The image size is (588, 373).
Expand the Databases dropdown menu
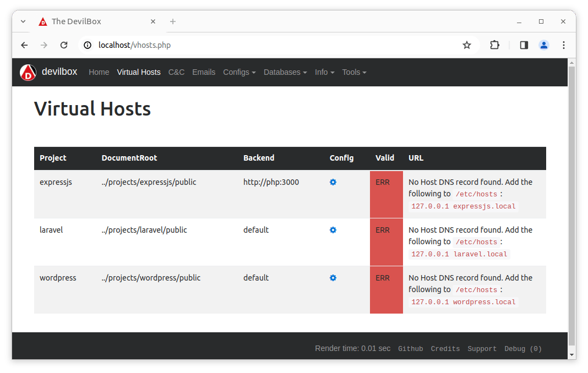coord(285,72)
